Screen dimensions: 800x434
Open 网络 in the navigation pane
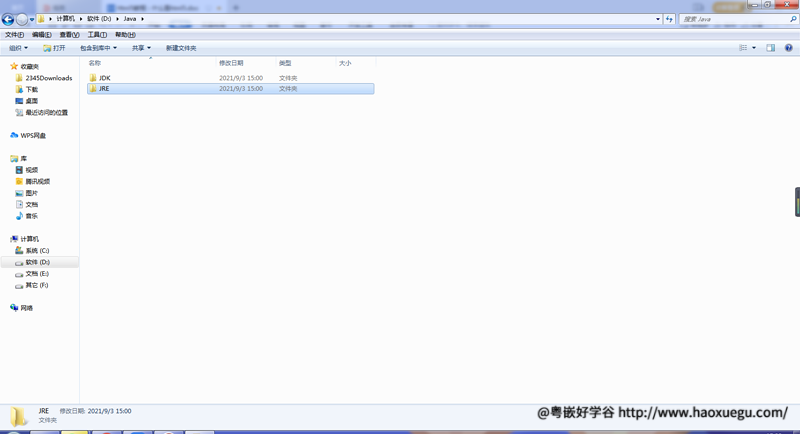[27, 308]
